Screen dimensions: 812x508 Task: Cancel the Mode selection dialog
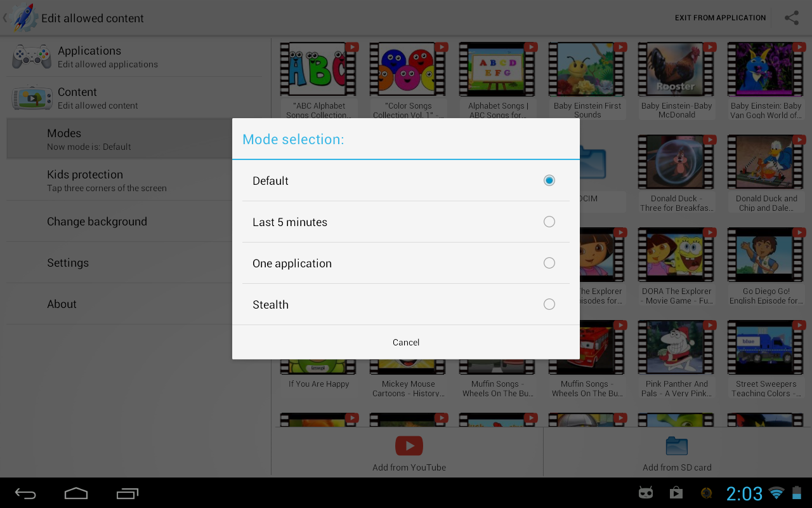(x=406, y=342)
